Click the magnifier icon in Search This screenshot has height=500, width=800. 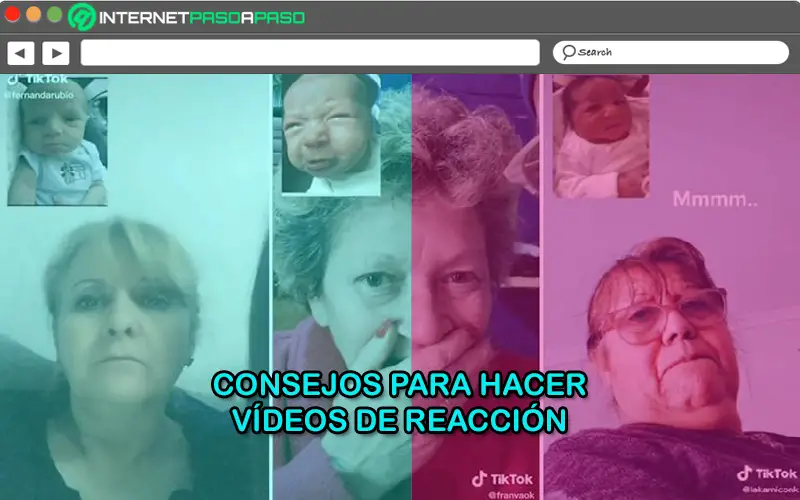pos(568,52)
